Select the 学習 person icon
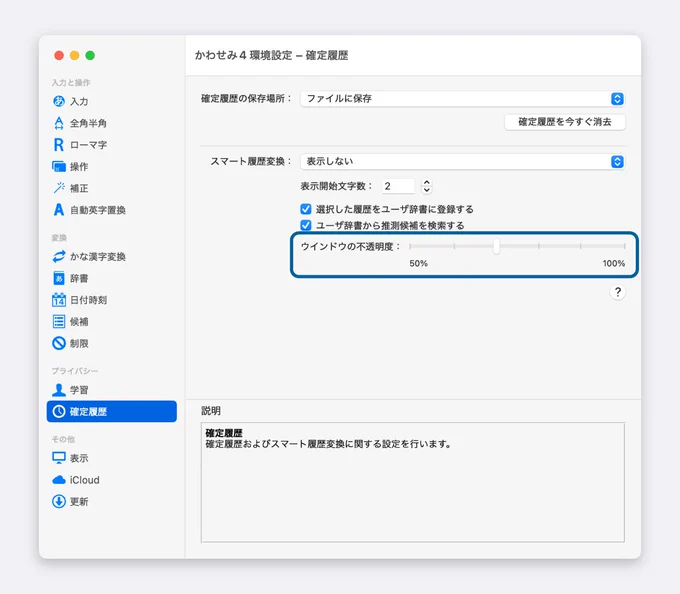The image size is (680, 594). (59, 390)
